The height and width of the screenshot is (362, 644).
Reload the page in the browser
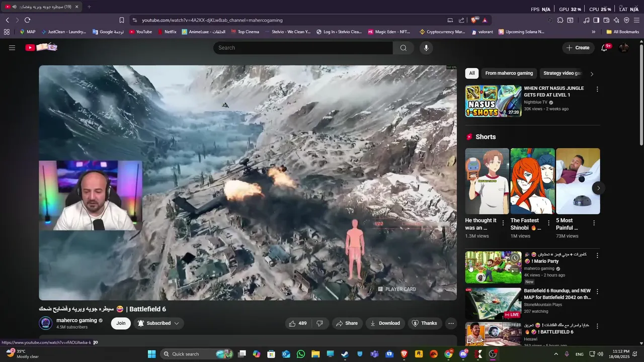coord(27,20)
